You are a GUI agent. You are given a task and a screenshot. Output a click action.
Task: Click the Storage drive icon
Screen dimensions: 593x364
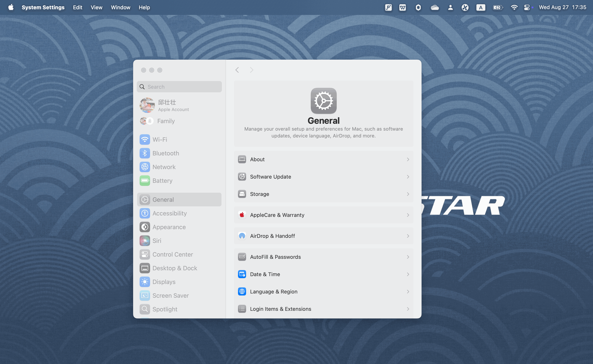pos(242,194)
